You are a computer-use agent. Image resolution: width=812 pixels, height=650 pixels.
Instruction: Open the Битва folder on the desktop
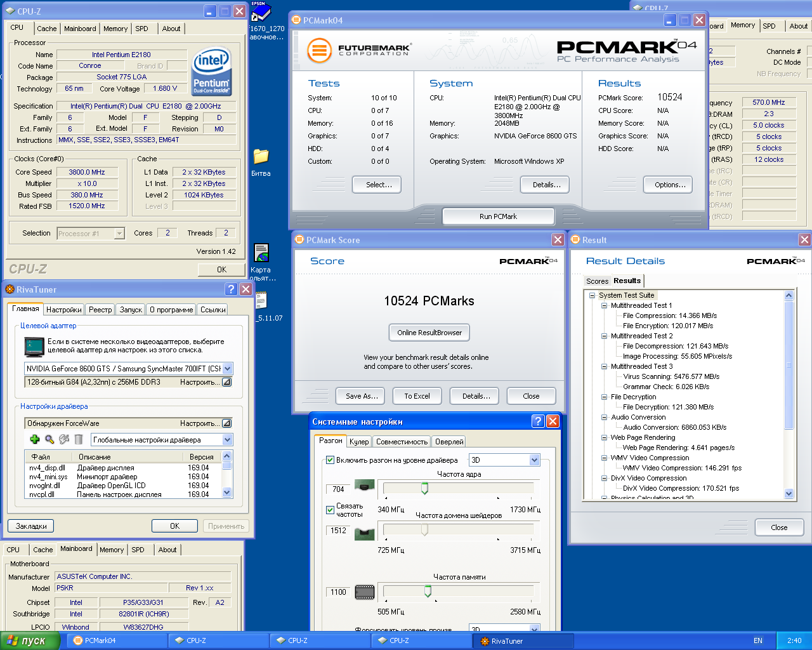(x=261, y=156)
